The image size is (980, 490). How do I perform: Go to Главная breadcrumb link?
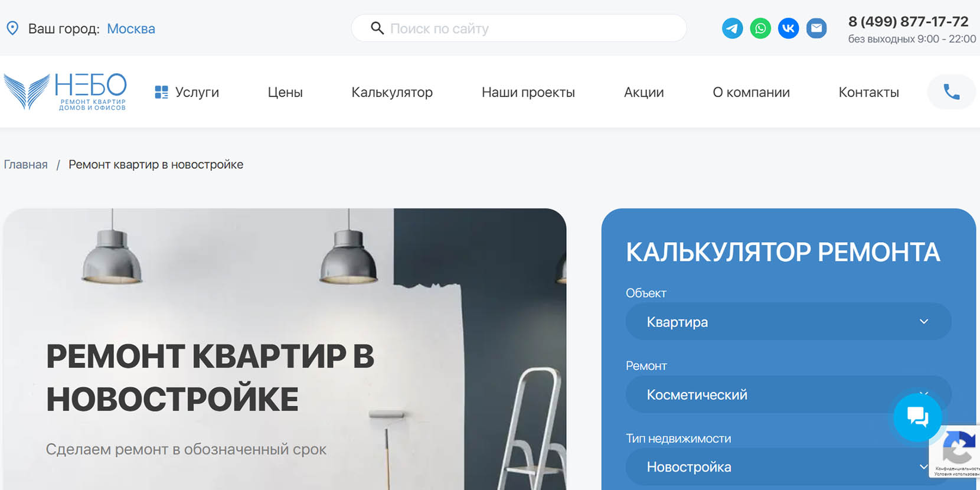point(25,165)
